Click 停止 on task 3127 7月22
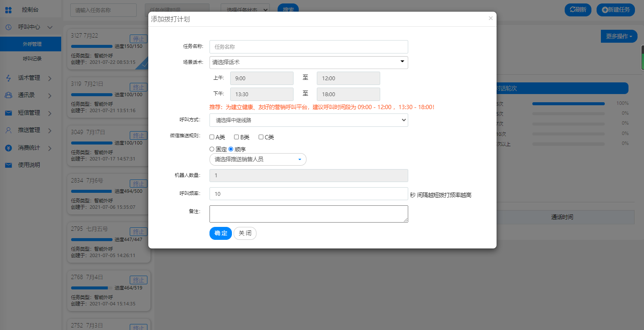Image resolution: width=644 pixels, height=330 pixels. coord(139,38)
